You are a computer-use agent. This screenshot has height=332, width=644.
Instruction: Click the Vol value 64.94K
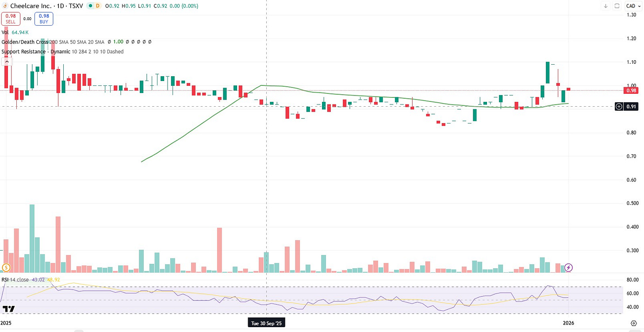click(20, 32)
